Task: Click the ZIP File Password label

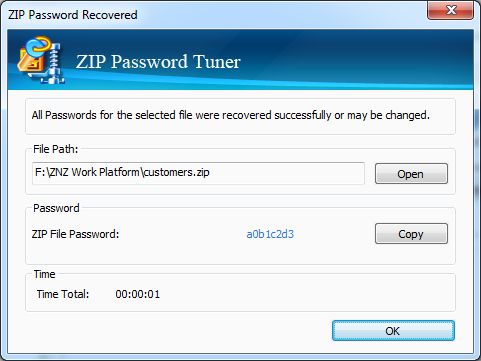Action: point(75,234)
